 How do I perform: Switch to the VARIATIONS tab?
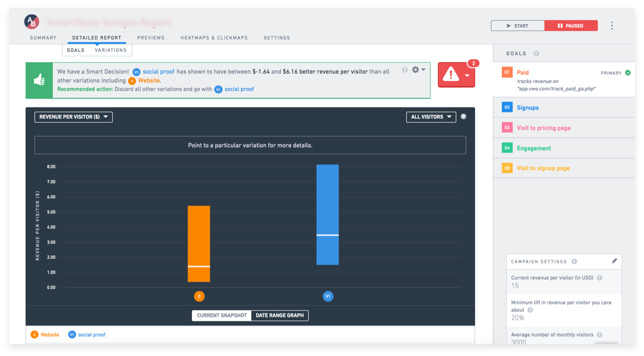(111, 50)
